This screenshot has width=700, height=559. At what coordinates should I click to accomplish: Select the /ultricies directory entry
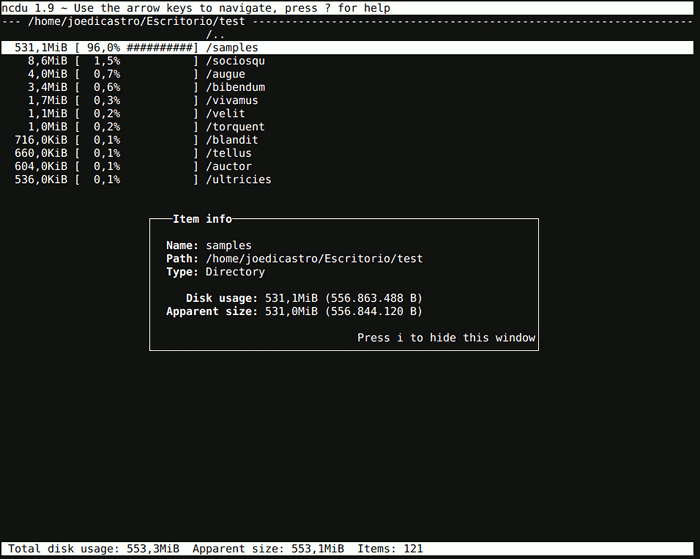point(238,179)
